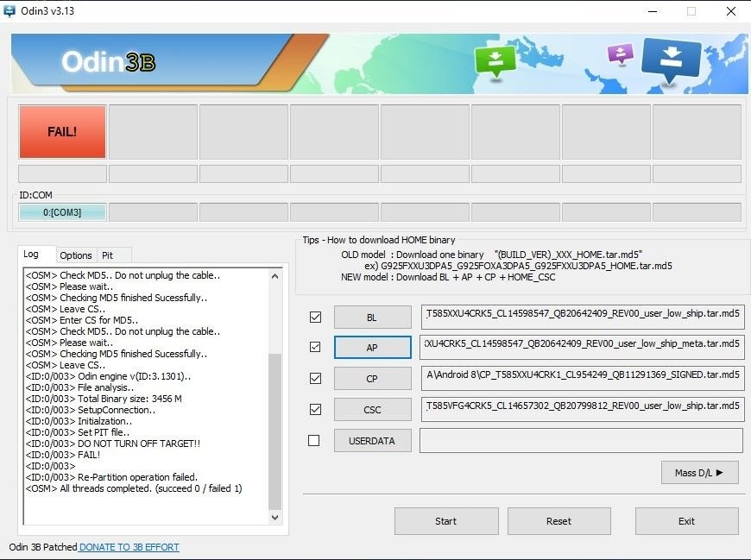751x560 pixels.
Task: Click the Exit button
Action: click(x=686, y=521)
